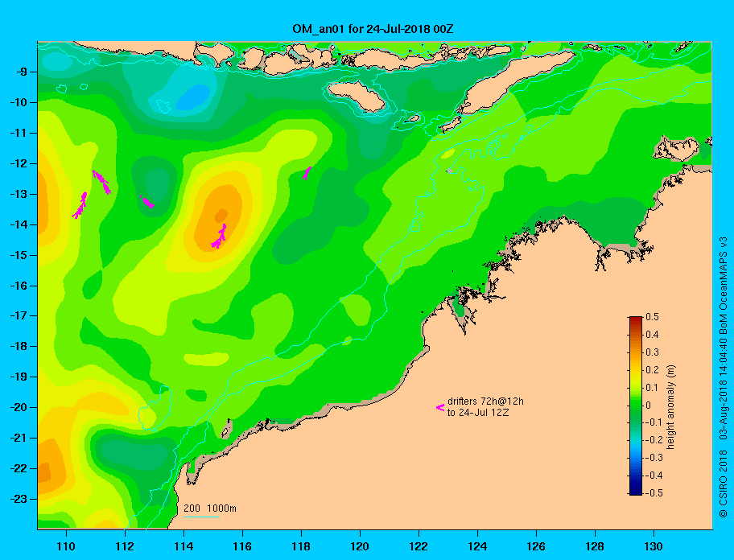Image resolution: width=734 pixels, height=560 pixels.
Task: Pick the dark blue bottom of the colorbar
Action: tap(636, 491)
